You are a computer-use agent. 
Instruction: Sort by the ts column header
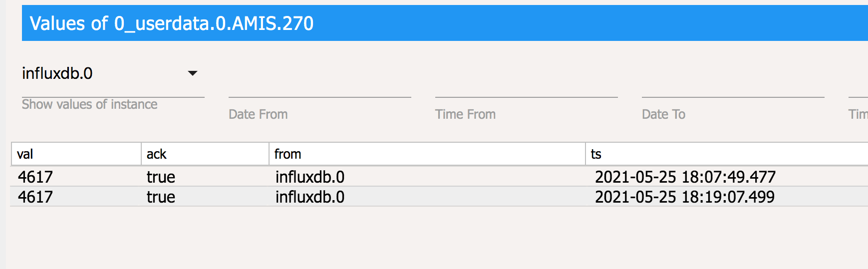pyautogui.click(x=596, y=154)
